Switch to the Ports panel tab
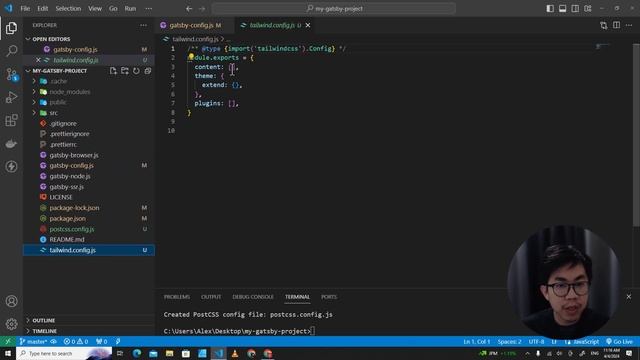 pos(329,297)
